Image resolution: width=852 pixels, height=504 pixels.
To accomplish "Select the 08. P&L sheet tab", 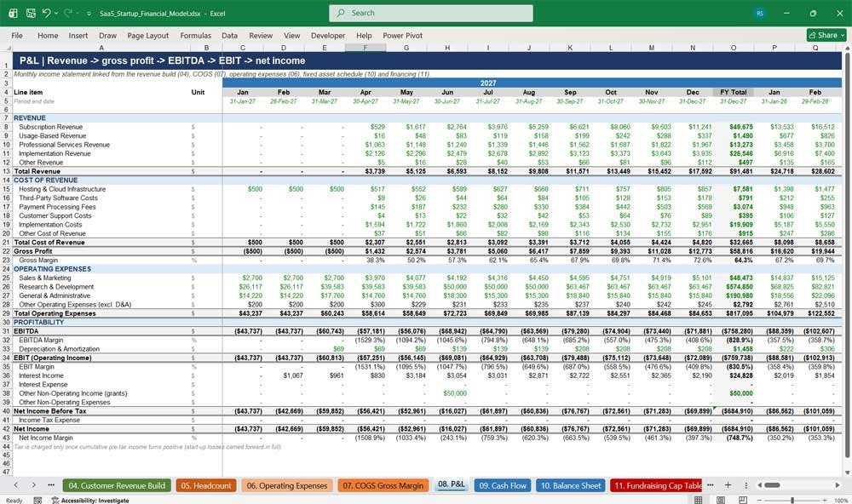I will 452,484.
